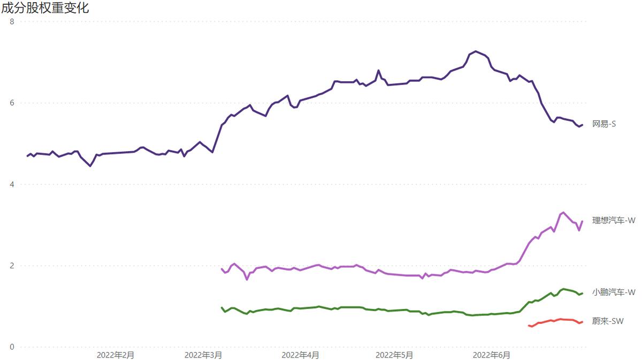Select the 理想汽车-W series label
This screenshot has height=364, width=642.
click(x=614, y=220)
